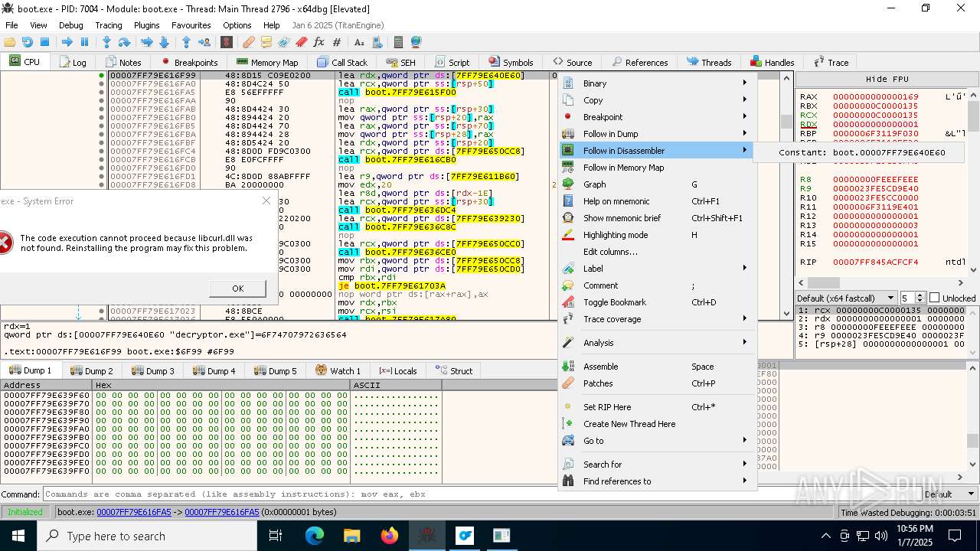Screen dimensions: 980x551
Task: Click the Restart debuggee toolbar icon
Action: tap(27, 42)
